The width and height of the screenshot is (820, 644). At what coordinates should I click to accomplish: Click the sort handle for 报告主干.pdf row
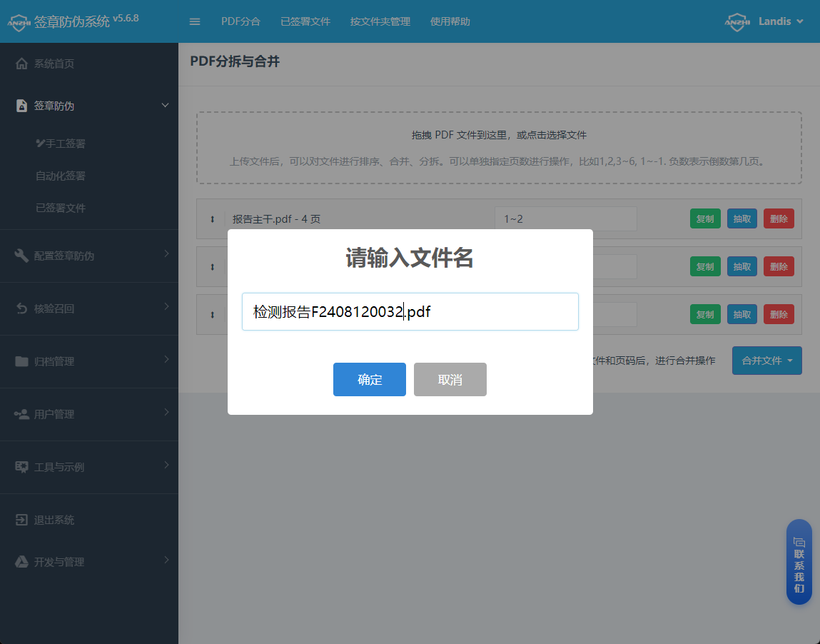(x=212, y=219)
